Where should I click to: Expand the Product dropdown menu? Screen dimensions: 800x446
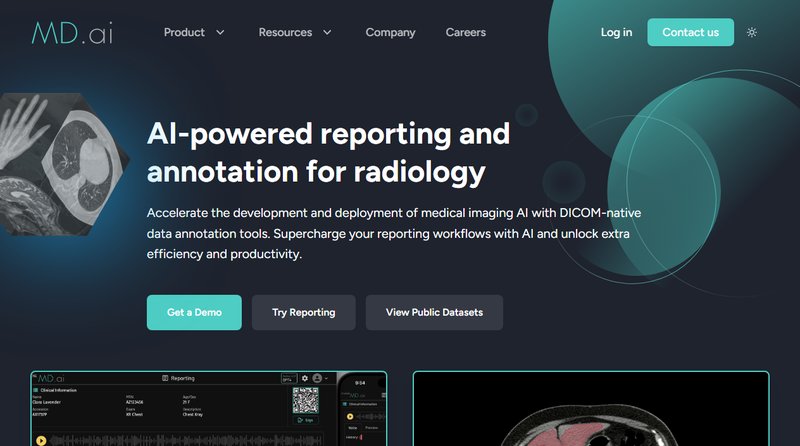point(194,32)
